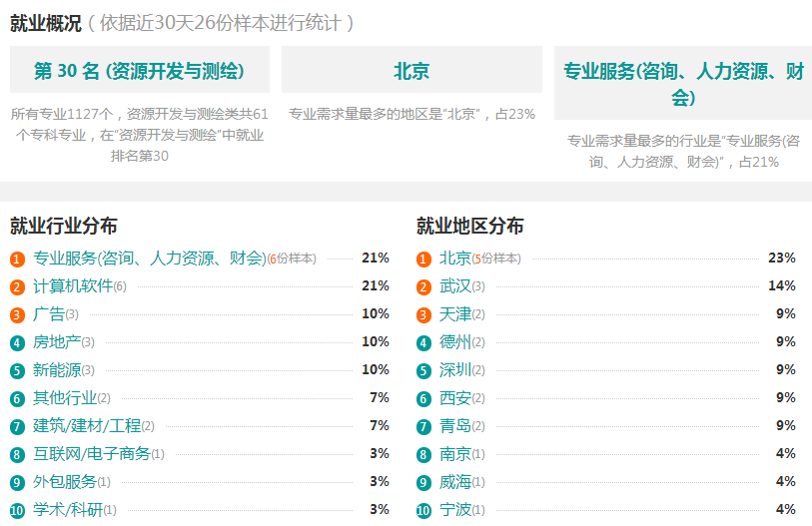812x526 pixels.
Task: Click the 北京 top region card
Action: 411,70
